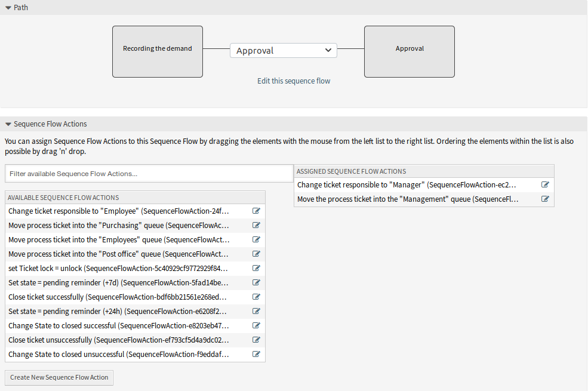Image resolution: width=588 pixels, height=391 pixels.
Task: Collapse the Sequence Flow Actions section
Action: point(8,124)
